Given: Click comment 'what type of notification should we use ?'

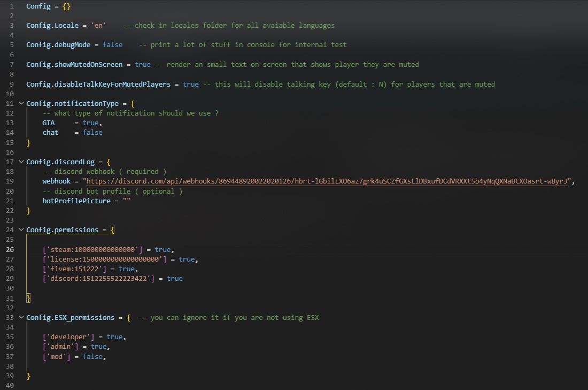Looking at the screenshot, I should (130, 113).
